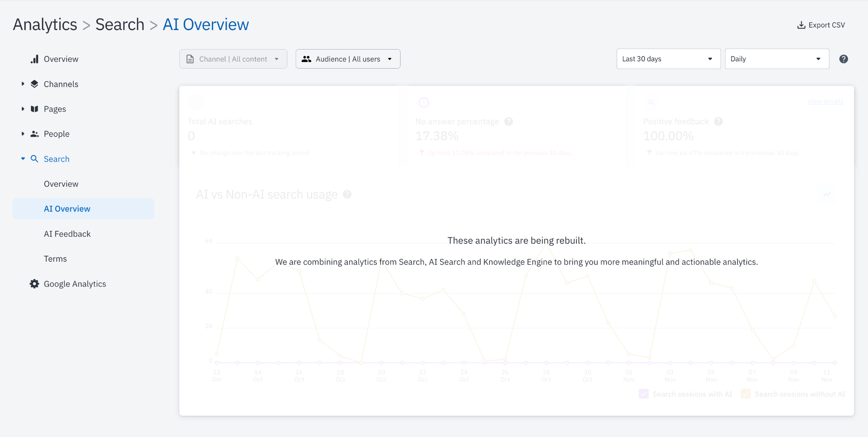This screenshot has height=437, width=868.
Task: Open the Last 30 days date range dropdown
Action: [x=668, y=59]
